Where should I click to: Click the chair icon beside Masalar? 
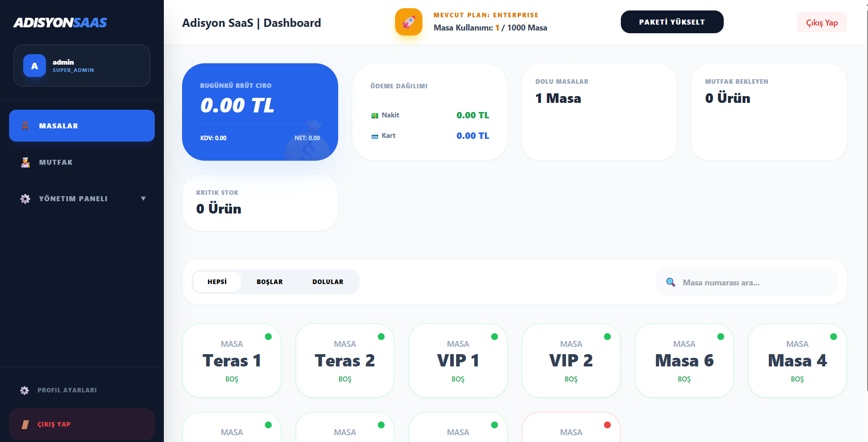pyautogui.click(x=25, y=126)
